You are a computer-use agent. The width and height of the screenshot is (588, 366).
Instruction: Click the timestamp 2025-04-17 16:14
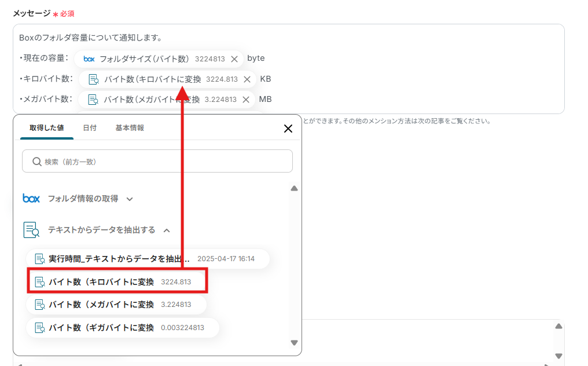click(x=226, y=259)
